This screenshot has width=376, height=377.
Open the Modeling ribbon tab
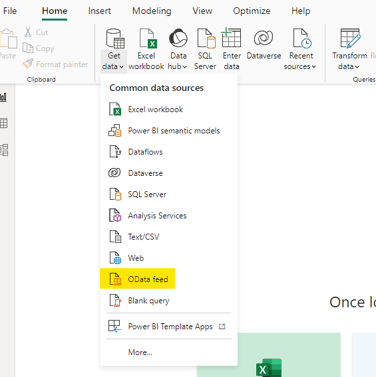(x=152, y=11)
